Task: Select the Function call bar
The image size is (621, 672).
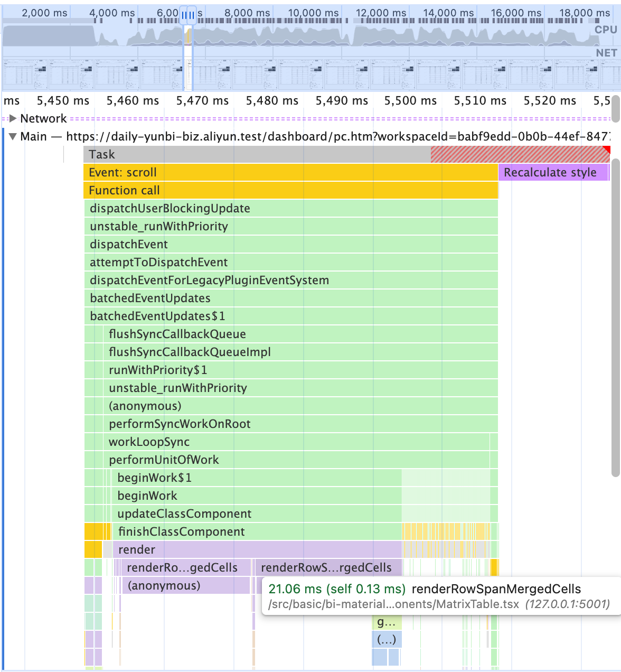Action: click(x=291, y=190)
